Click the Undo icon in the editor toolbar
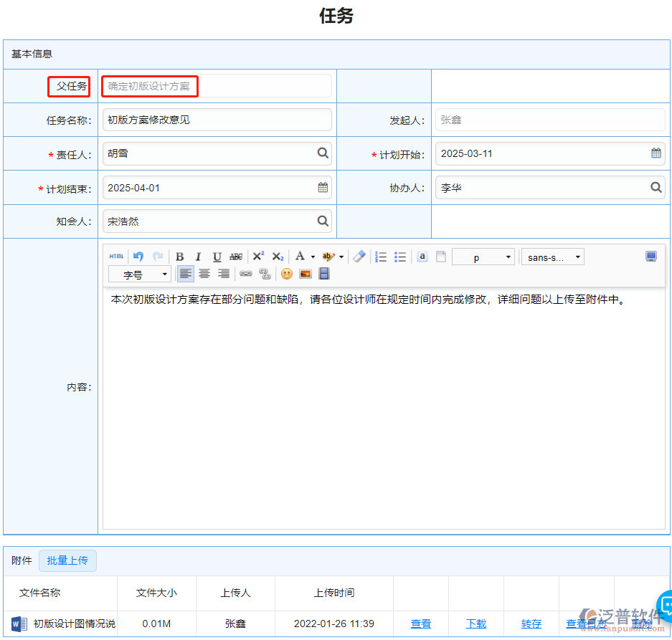The image size is (672, 640). coord(137,256)
